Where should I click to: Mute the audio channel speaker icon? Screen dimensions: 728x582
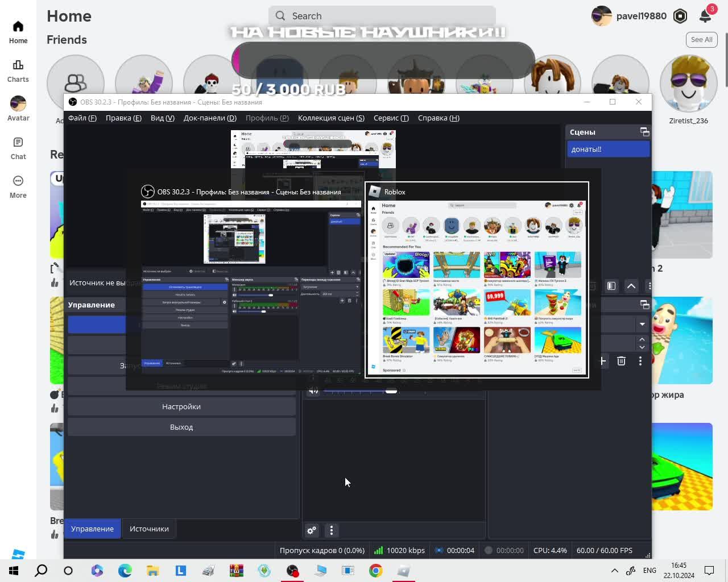point(313,390)
